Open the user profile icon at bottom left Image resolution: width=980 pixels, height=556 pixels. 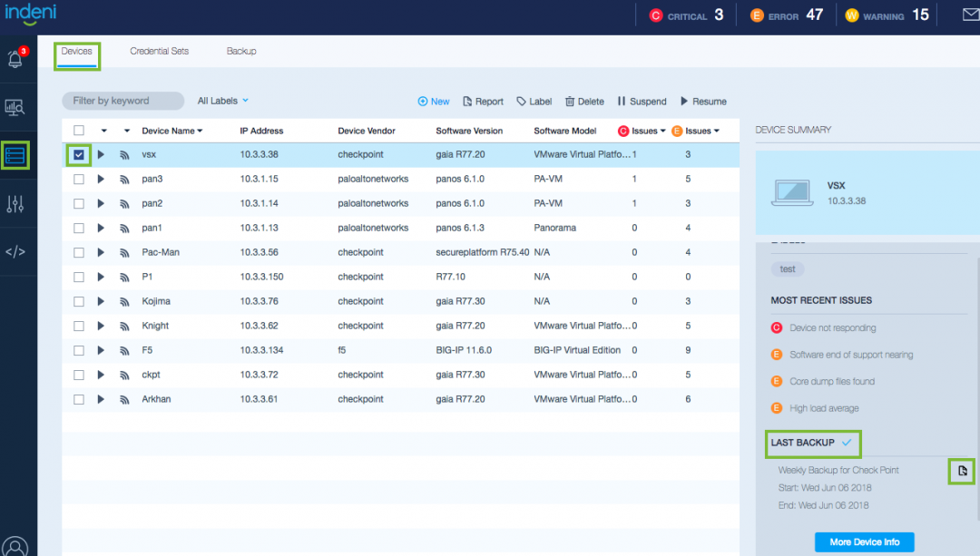(x=17, y=544)
